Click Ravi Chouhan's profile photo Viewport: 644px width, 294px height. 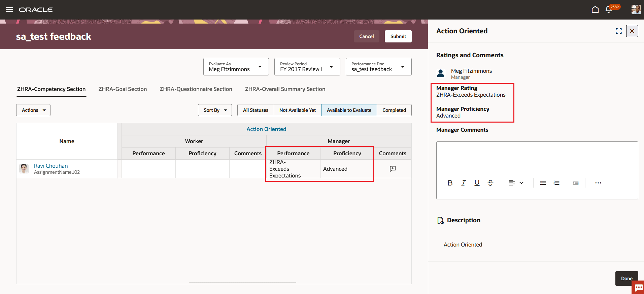tap(24, 169)
